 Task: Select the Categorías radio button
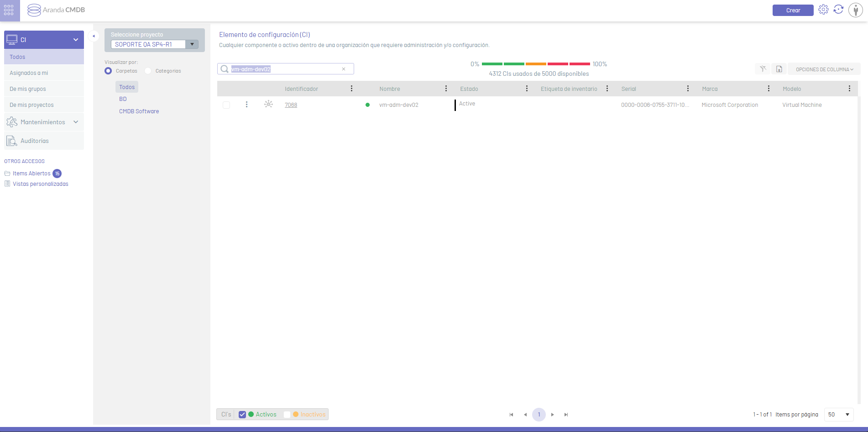point(148,71)
